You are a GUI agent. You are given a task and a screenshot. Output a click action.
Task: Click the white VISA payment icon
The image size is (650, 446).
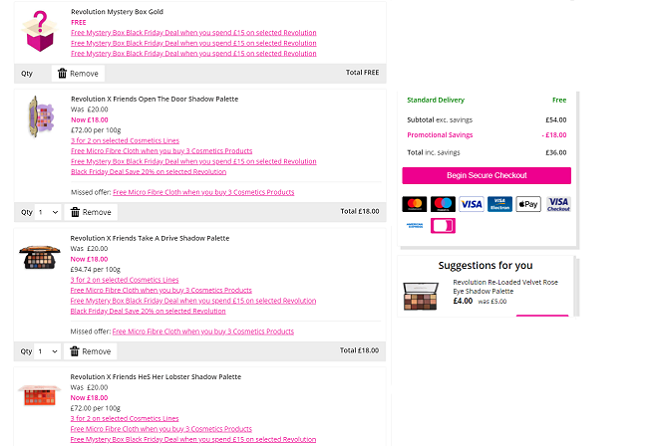pos(471,204)
